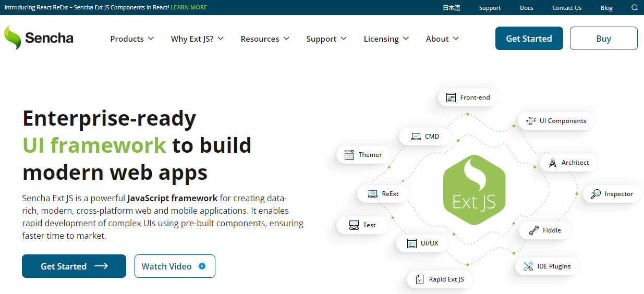Click the bold 'JavaScript framework' text
644x294 pixels.
(x=172, y=198)
